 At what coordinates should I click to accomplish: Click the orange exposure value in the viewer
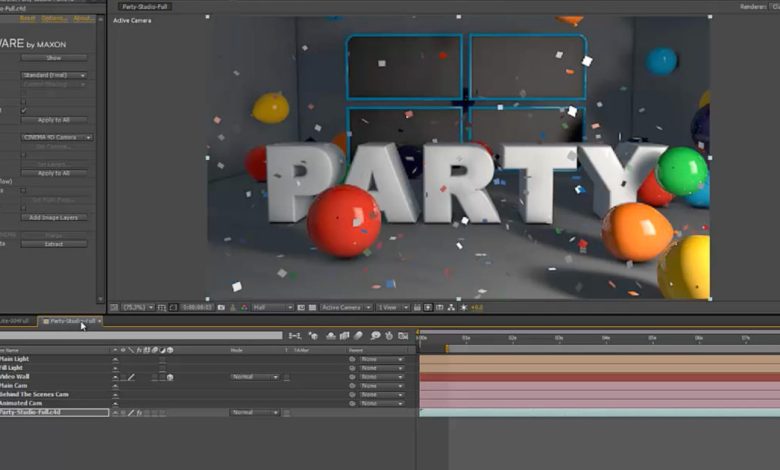click(476, 308)
